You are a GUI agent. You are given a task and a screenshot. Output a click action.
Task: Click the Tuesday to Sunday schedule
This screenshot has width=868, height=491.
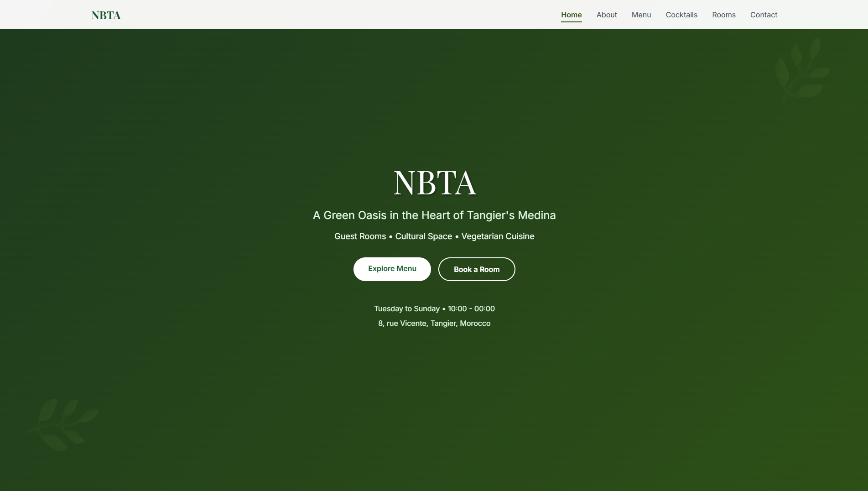pos(406,308)
